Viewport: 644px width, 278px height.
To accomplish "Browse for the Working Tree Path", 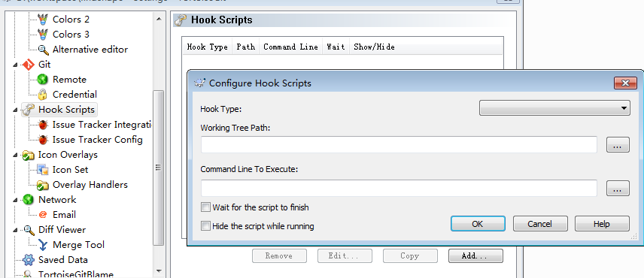I will point(618,145).
